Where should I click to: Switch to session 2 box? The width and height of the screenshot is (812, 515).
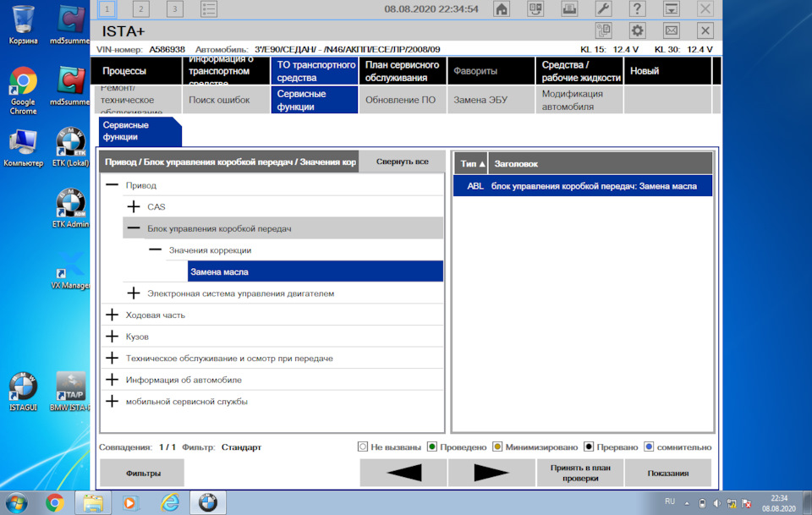[x=141, y=8]
